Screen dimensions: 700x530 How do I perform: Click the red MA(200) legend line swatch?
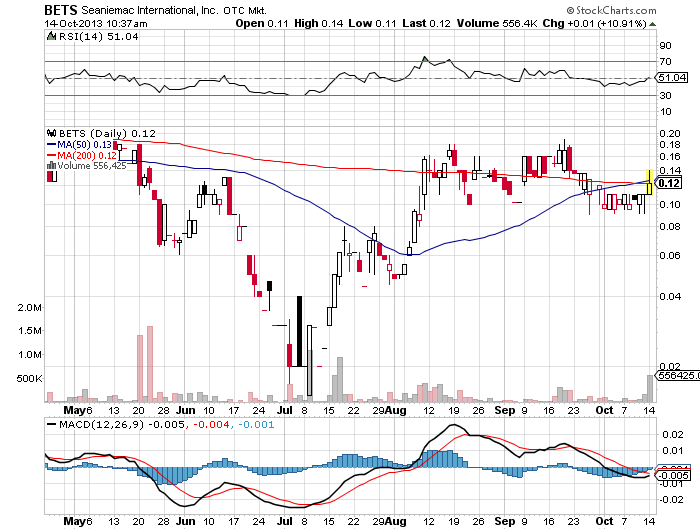[x=51, y=155]
